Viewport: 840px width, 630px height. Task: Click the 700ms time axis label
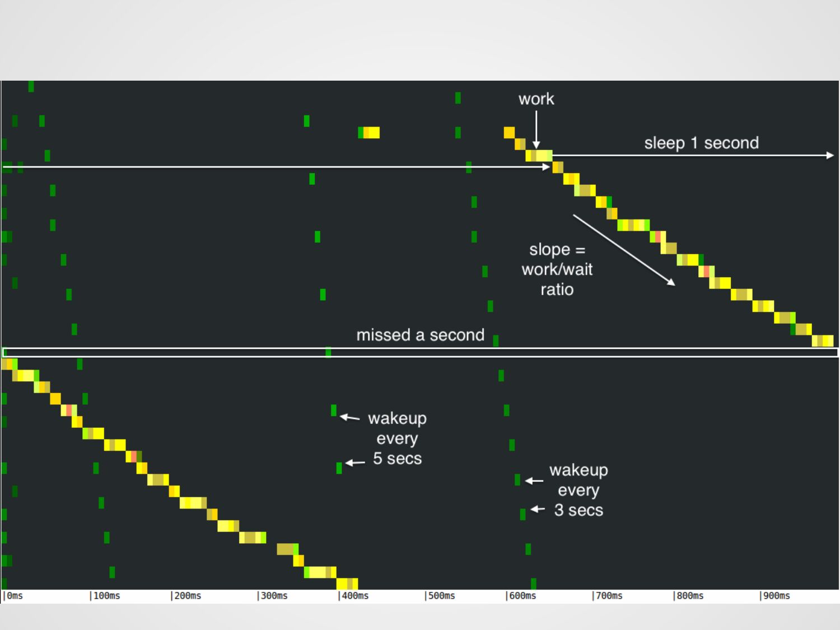pyautogui.click(x=608, y=596)
